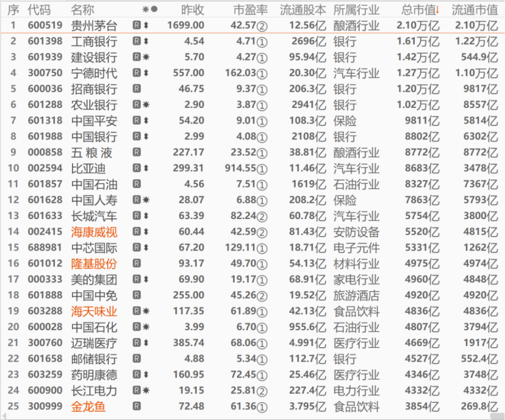Sort by the 所属行业 column header

point(356,10)
